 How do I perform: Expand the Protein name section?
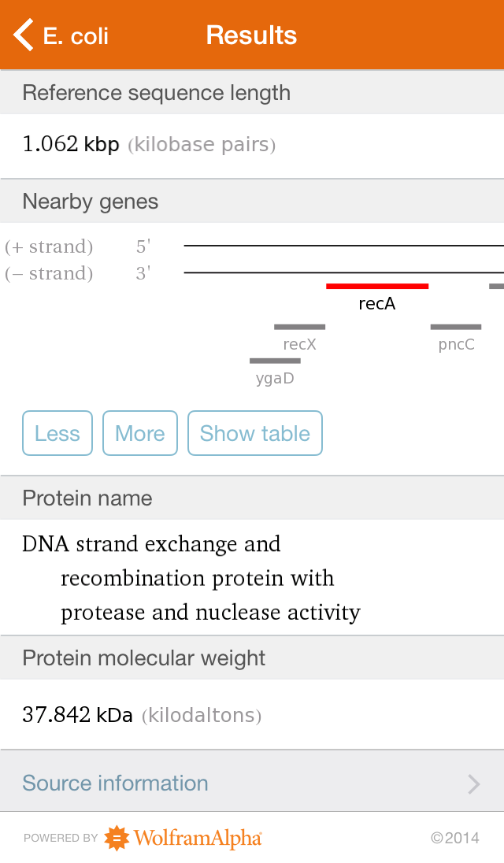(x=87, y=498)
